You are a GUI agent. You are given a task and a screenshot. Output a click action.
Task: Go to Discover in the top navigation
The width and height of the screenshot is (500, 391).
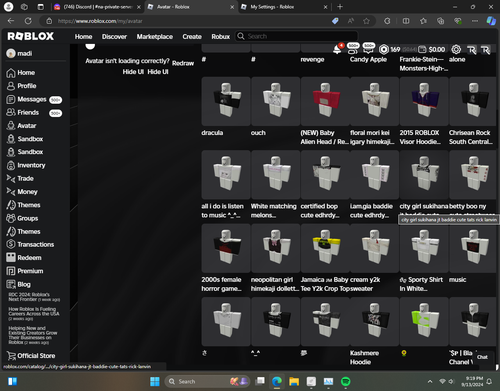point(114,37)
